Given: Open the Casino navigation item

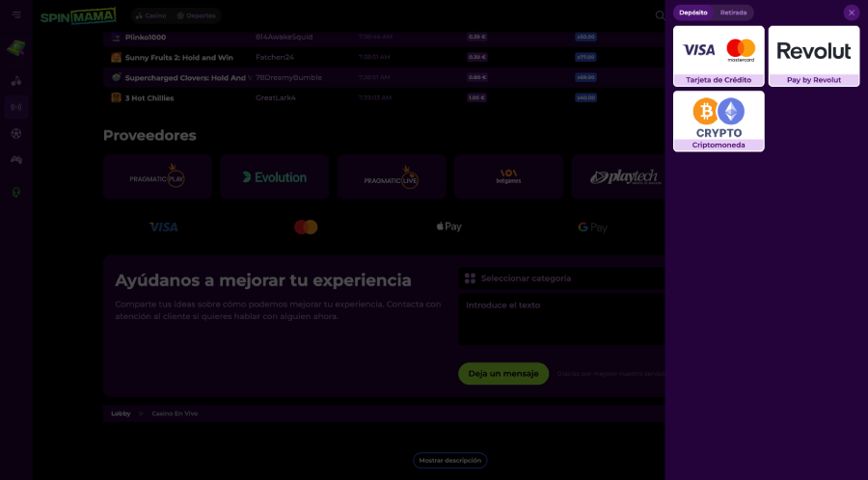Looking at the screenshot, I should coord(150,16).
